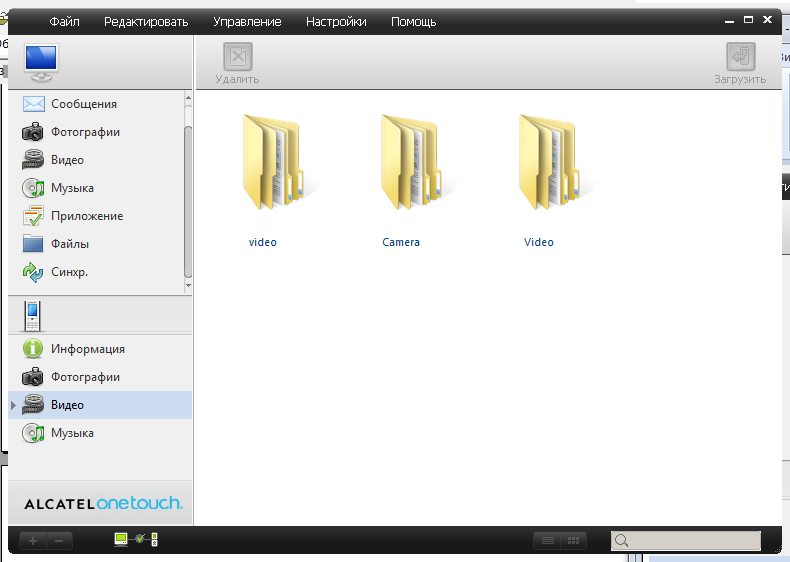Open the Настройки menu
This screenshot has width=790, height=562.
tap(336, 22)
